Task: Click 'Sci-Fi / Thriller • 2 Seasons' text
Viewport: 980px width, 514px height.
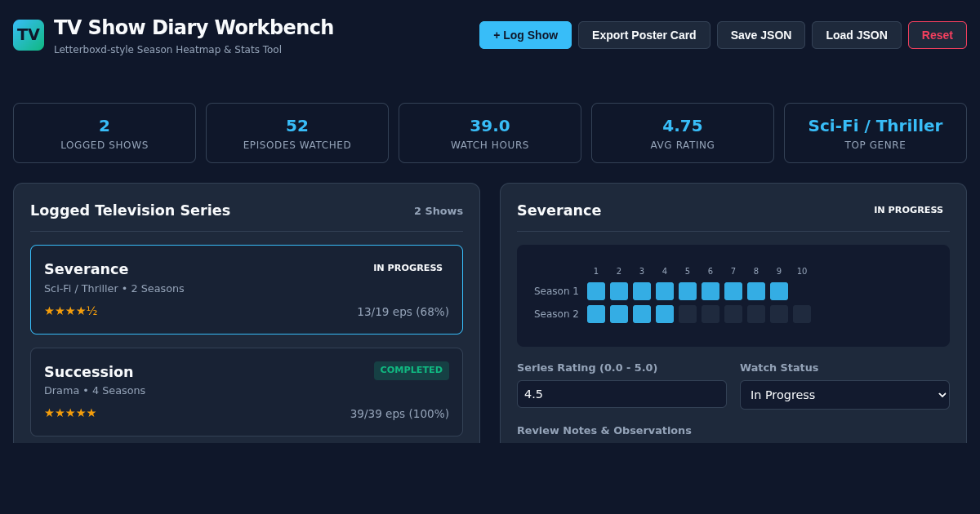Action: click(x=114, y=289)
